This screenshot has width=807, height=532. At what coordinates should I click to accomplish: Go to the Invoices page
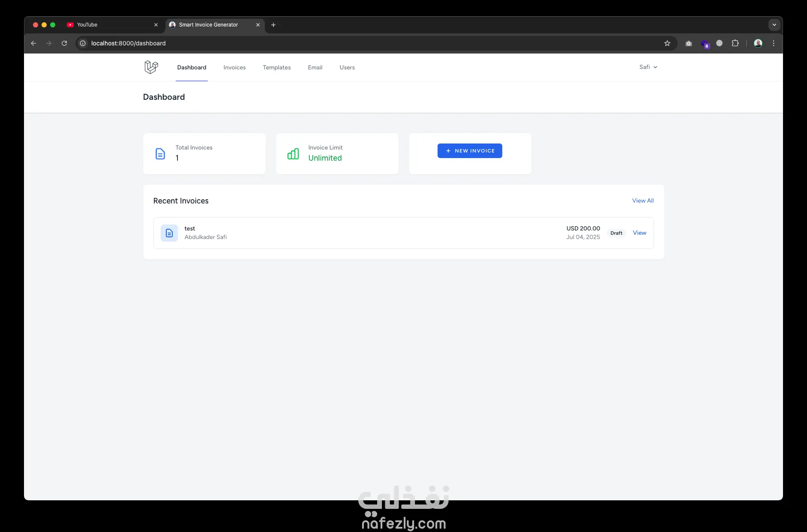click(234, 68)
